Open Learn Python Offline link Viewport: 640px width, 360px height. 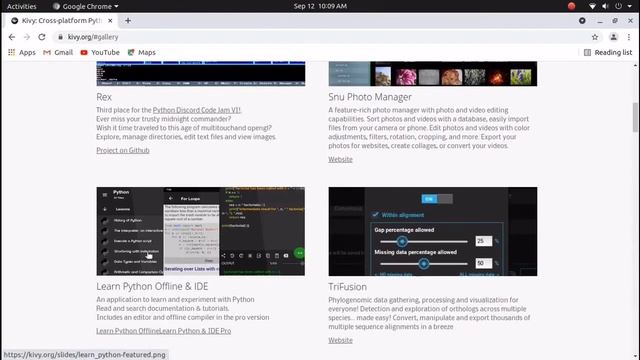tap(127, 331)
